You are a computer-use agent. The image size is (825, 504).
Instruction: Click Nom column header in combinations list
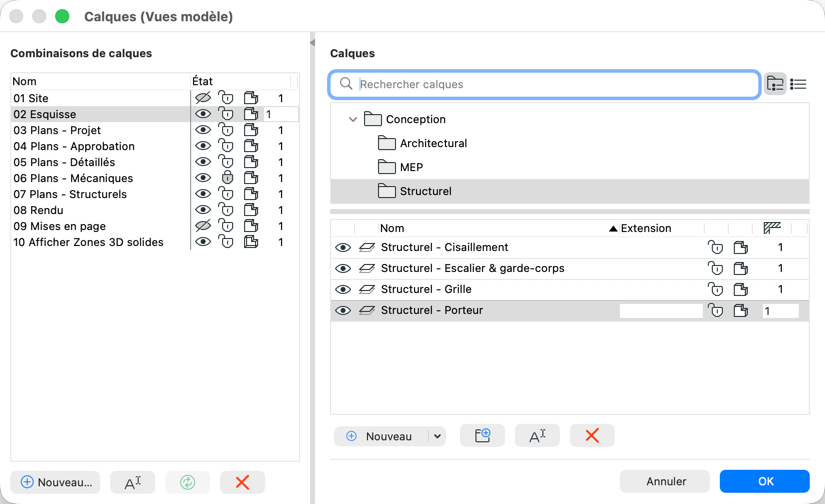24,81
